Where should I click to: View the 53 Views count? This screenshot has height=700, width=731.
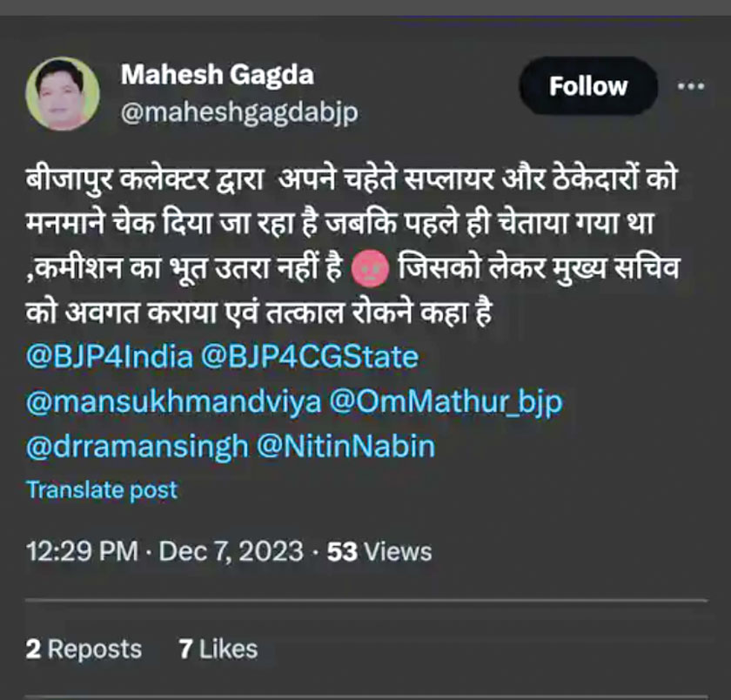379,551
